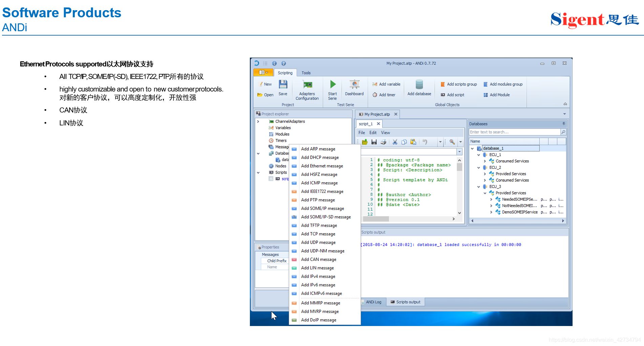Switch to the Tools ribbon tab
Screen dimensions: 644x346
click(306, 73)
